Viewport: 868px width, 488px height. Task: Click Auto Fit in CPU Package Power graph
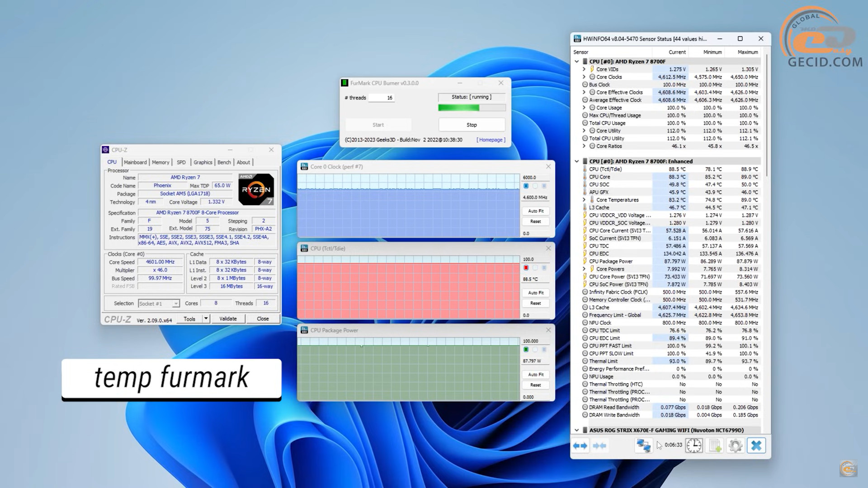click(536, 375)
